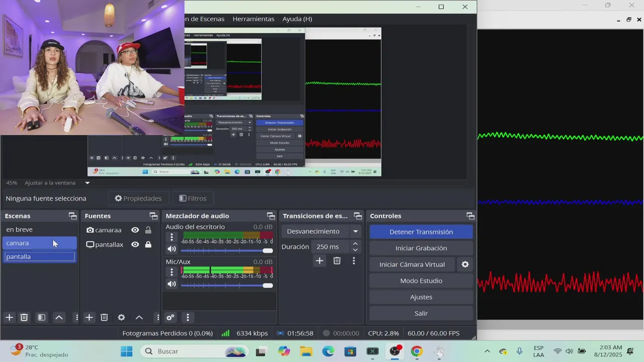Viewport: 644px width, 362px height.
Task: Undock the Fuentes panel
Action: (153, 216)
